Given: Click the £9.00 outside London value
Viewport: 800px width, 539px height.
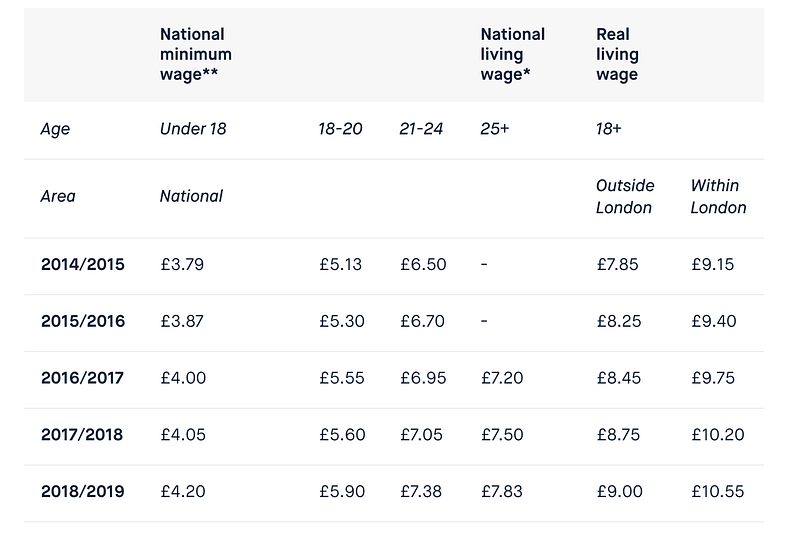Looking at the screenshot, I should (619, 491).
